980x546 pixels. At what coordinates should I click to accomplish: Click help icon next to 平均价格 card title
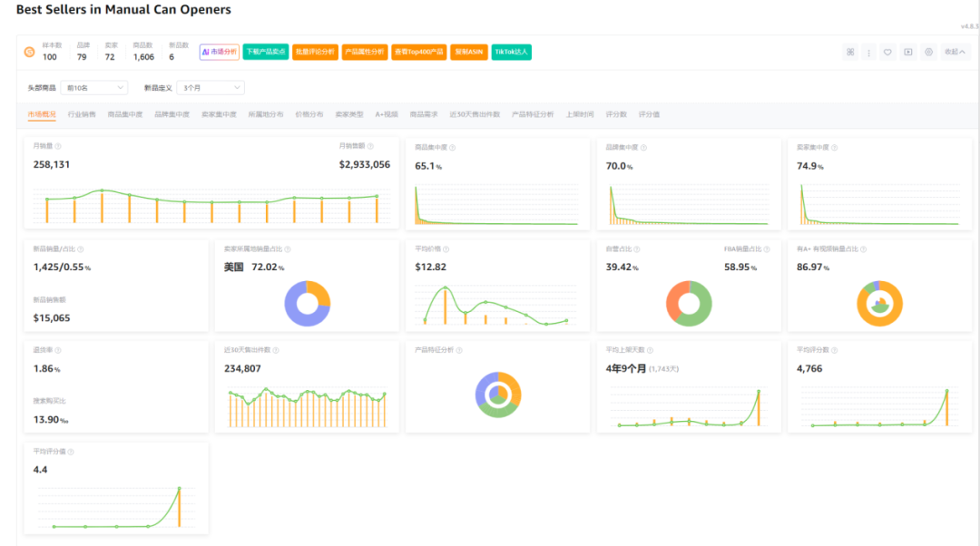[x=446, y=249]
